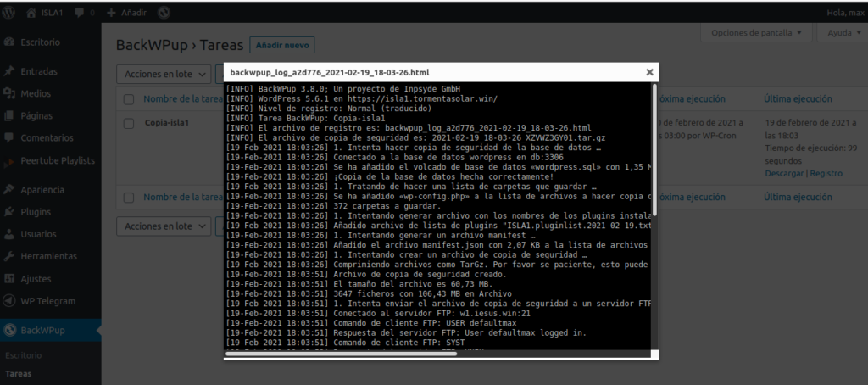Open Herramientas wrench icon in sidebar
The width and height of the screenshot is (868, 385).
coord(8,256)
